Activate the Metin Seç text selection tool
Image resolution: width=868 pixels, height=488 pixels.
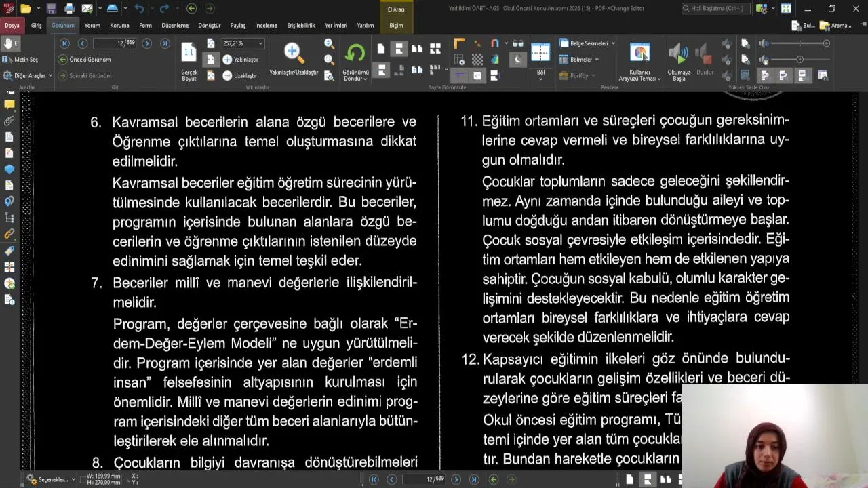point(21,60)
